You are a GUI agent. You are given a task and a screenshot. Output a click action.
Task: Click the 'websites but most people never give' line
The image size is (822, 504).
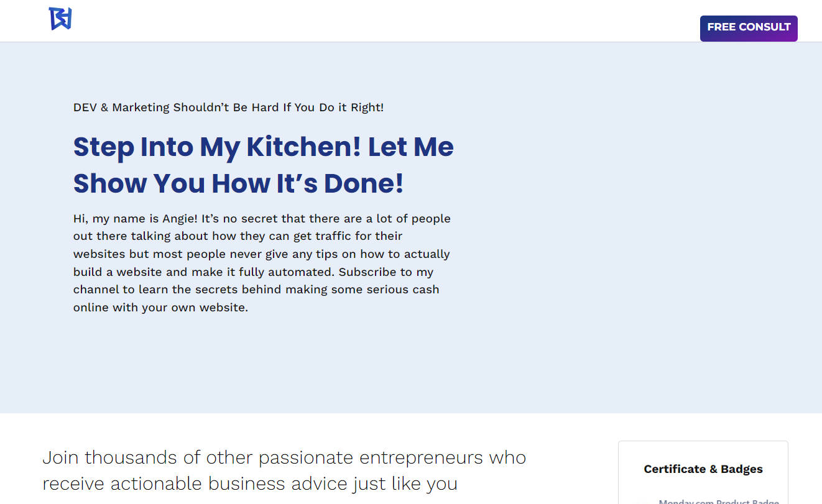[262, 254]
